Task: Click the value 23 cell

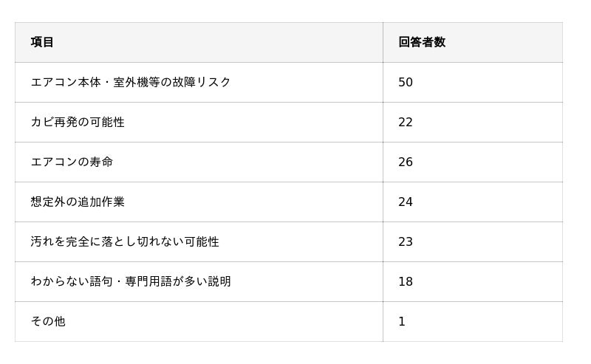Action: point(406,241)
